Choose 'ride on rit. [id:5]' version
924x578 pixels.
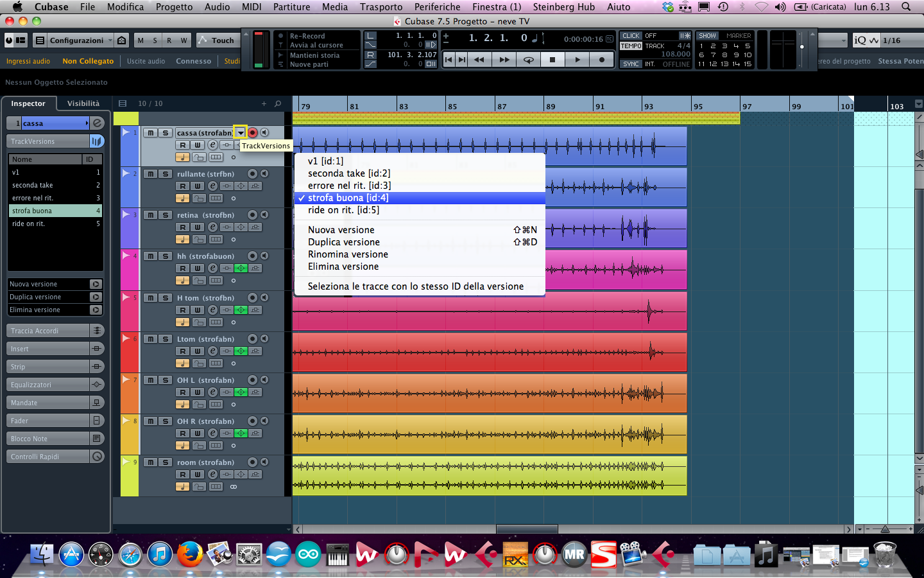(x=420, y=210)
